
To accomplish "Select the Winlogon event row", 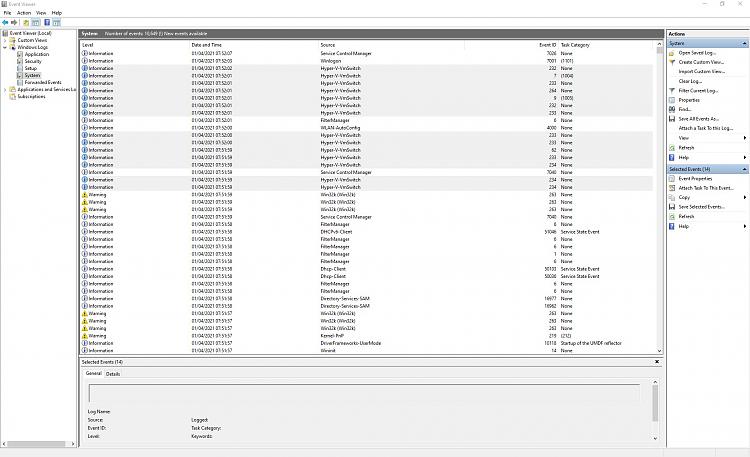I will tap(367, 61).
